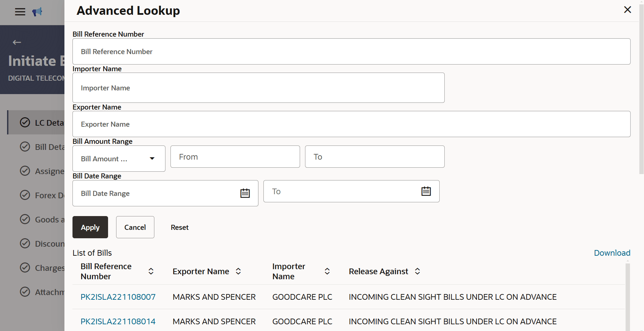Click the Forex Deals check icon
The width and height of the screenshot is (644, 331).
pos(25,195)
